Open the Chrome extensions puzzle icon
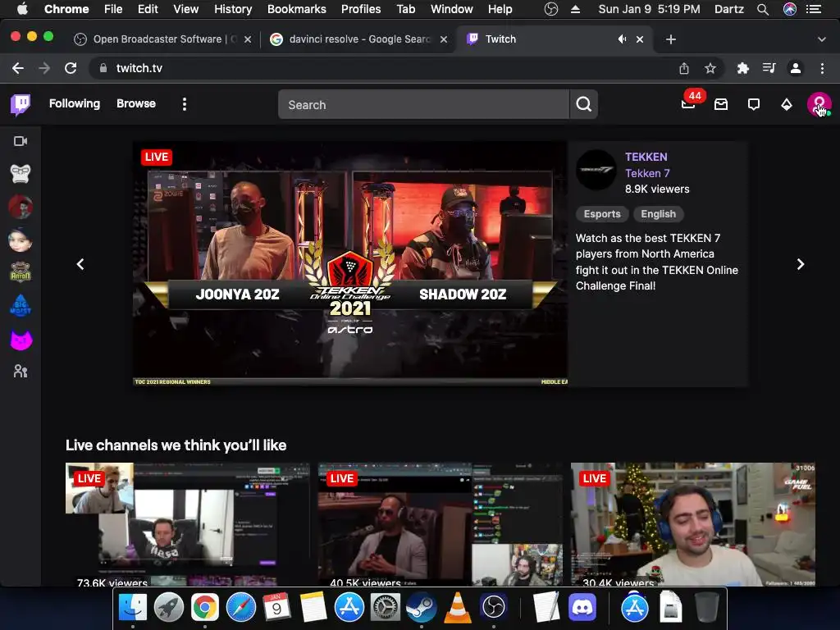The image size is (840, 630). click(x=742, y=68)
